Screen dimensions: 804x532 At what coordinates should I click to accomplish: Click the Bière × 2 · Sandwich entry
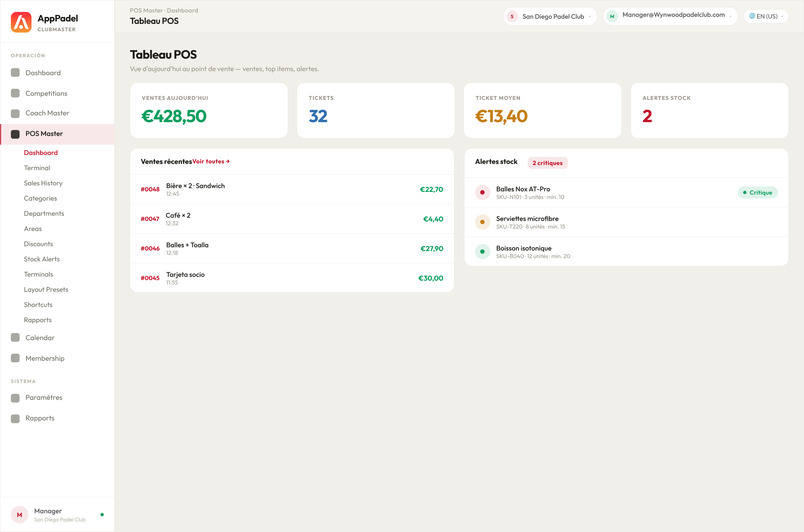(x=195, y=186)
